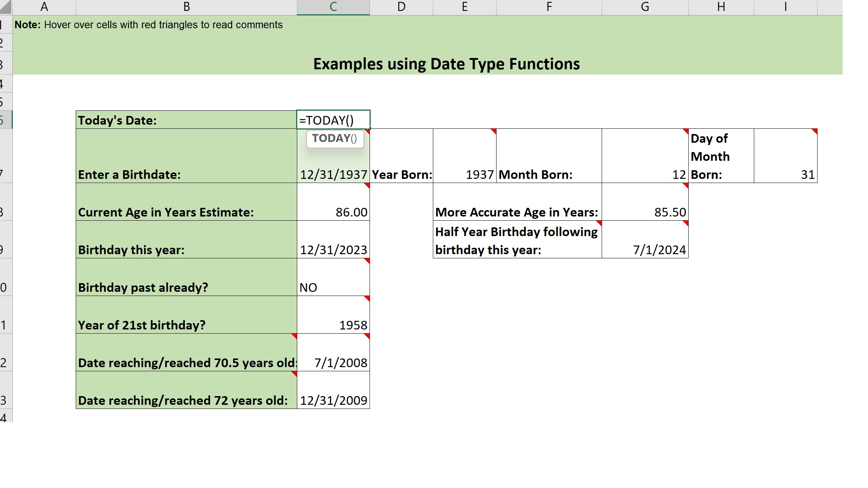Select the Day of Month Born: label
Viewport: 868px width, 488px height.
(x=721, y=156)
